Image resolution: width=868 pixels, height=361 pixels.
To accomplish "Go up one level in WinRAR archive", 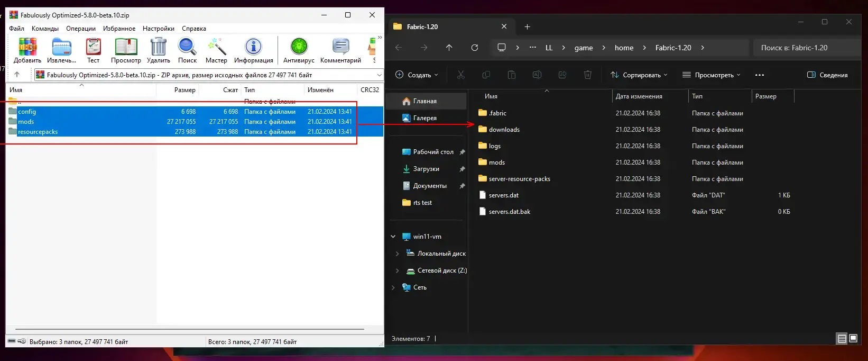I will (17, 75).
